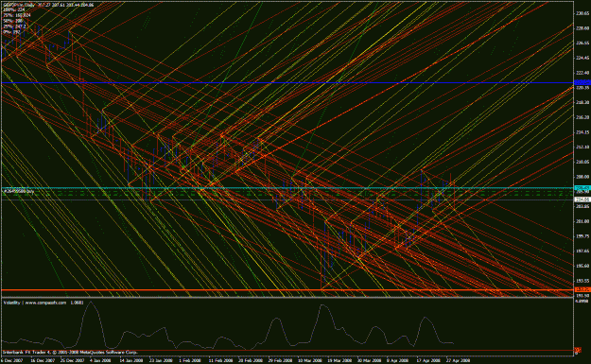Click the Interbank FX Trader copyright text
Image resolution: width=591 pixels, height=364 pixels.
[70, 353]
